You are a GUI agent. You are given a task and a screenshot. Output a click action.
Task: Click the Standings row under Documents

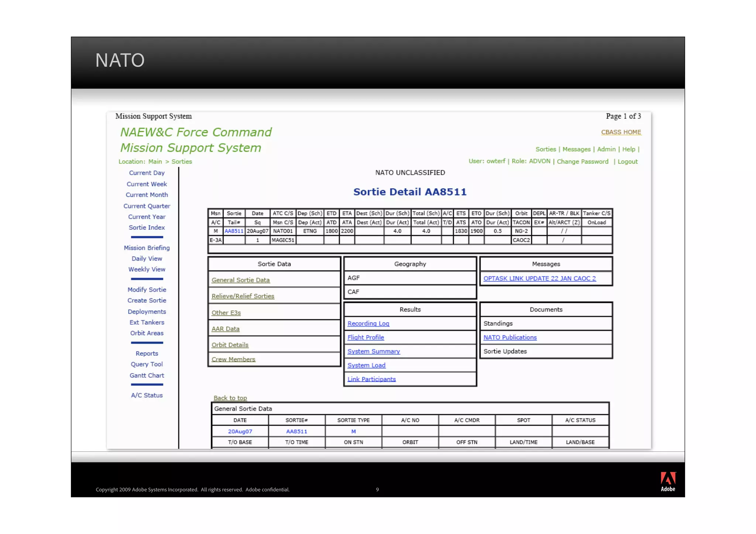pos(546,323)
